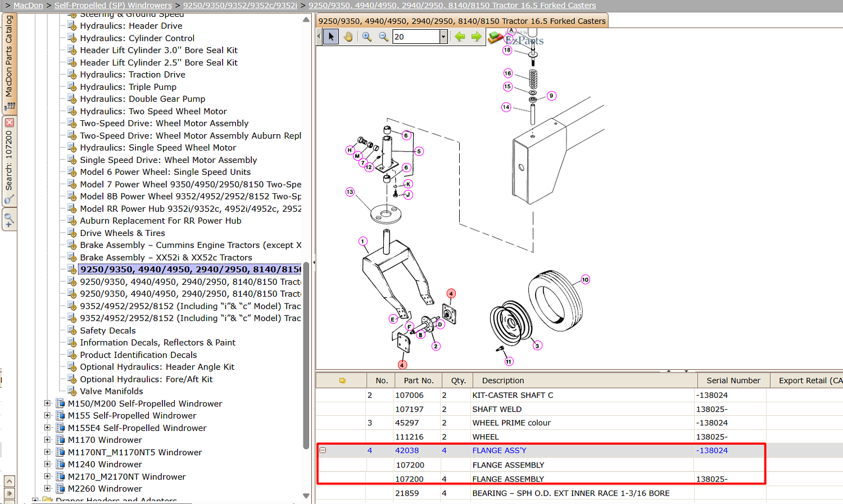Open Hydraulics: Traction Drive tree item
The height and width of the screenshot is (504, 843).
click(x=133, y=75)
